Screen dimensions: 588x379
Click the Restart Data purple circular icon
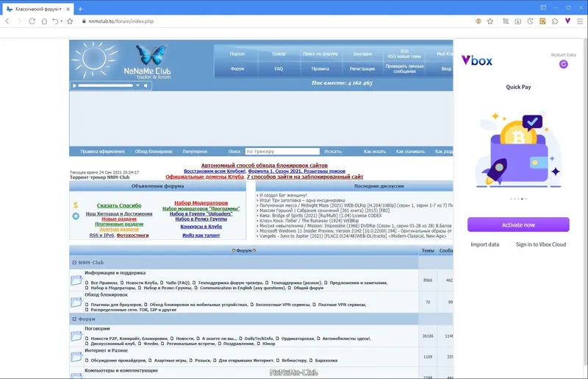[x=563, y=64]
